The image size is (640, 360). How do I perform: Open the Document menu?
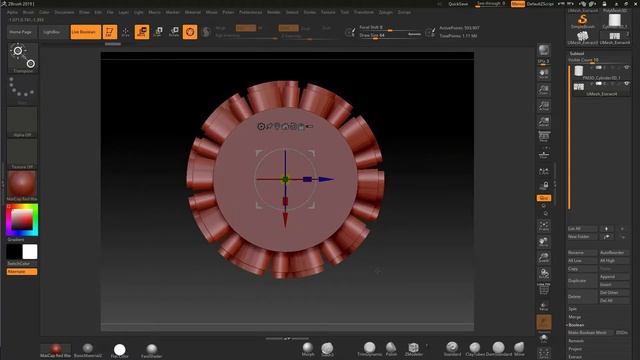[x=64, y=12]
